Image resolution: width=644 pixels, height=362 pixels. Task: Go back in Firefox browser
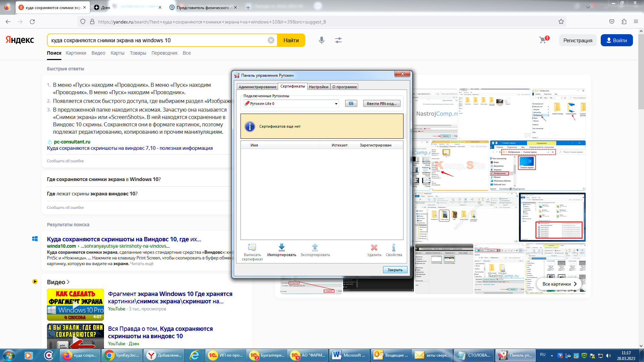click(x=8, y=22)
